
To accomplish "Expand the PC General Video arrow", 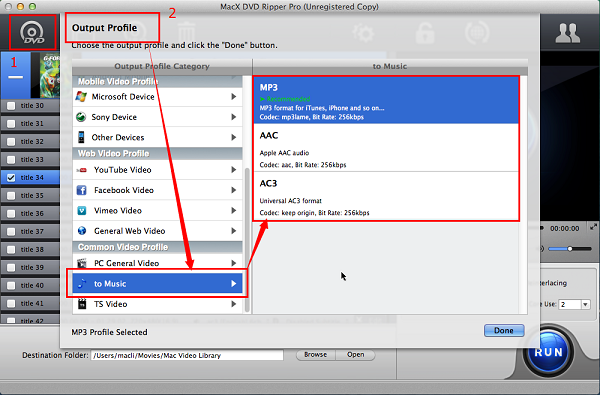I will pos(233,263).
